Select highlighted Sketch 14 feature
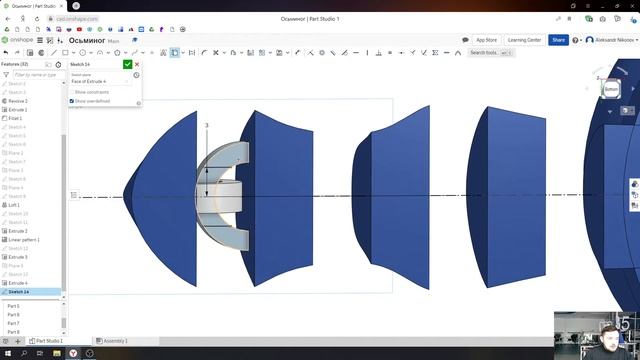The height and width of the screenshot is (360, 640). point(31,292)
